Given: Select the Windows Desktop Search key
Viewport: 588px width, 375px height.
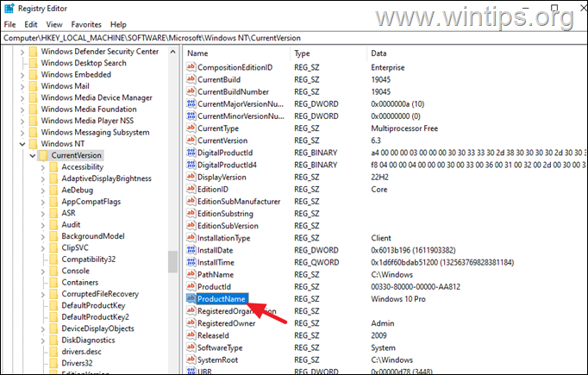Looking at the screenshot, I should [84, 63].
